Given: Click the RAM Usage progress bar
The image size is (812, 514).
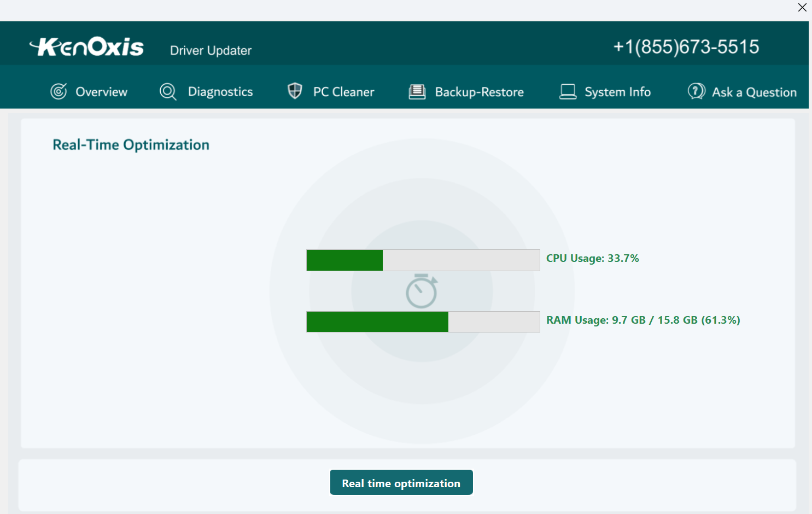Looking at the screenshot, I should tap(423, 322).
